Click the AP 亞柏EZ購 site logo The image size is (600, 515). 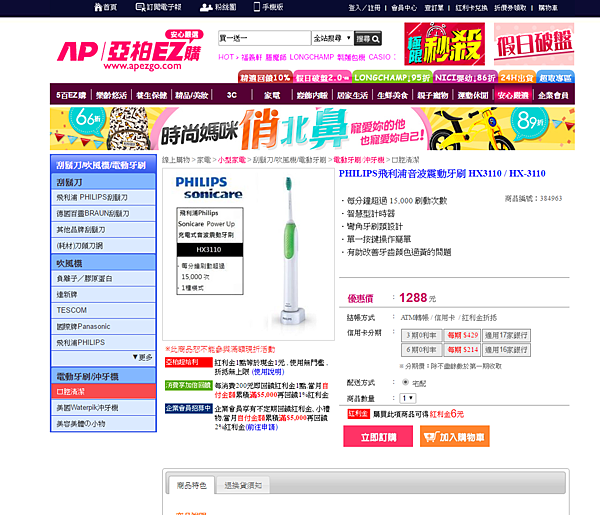click(130, 51)
